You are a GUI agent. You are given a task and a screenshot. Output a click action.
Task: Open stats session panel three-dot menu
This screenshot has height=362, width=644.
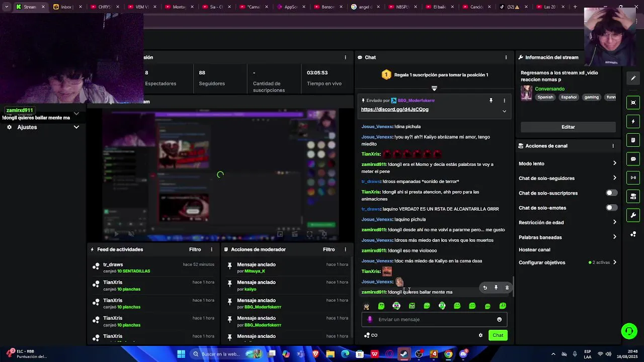point(345,57)
